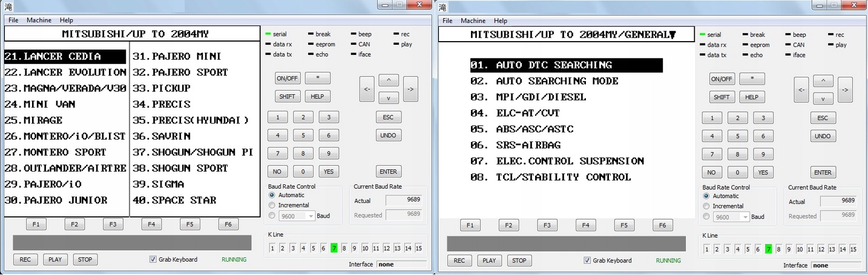This screenshot has height=275, width=868.
Task: Click Actual baud rate field in left window
Action: tap(404, 201)
